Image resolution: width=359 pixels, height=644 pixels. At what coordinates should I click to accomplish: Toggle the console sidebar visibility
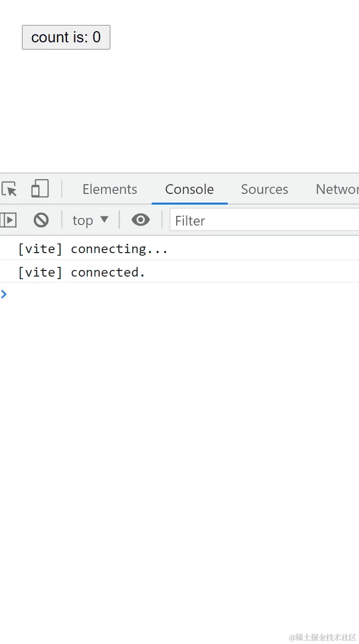(7, 220)
